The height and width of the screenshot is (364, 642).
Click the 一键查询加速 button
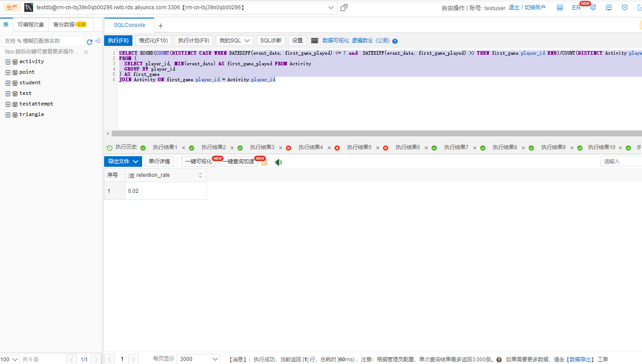[x=238, y=161]
